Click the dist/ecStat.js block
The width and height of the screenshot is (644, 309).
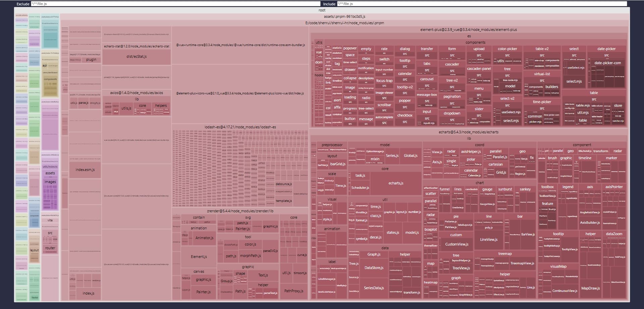[137, 57]
